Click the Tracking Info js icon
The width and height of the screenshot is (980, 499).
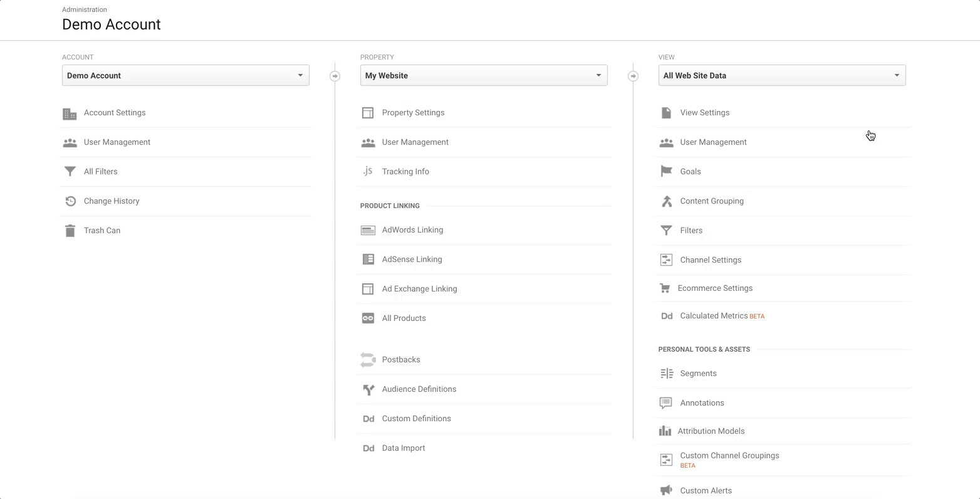[x=368, y=172]
